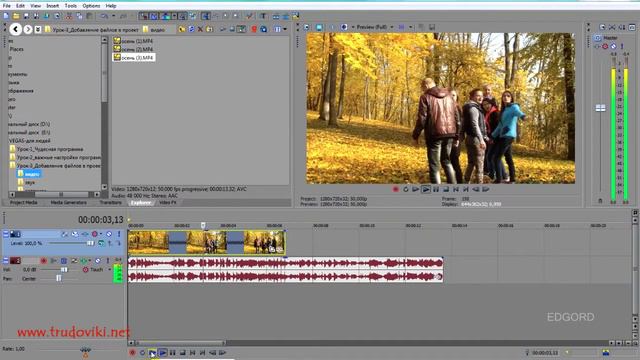Click the Explorer back navigation arrow
640x360 pixels.
click(x=16, y=29)
